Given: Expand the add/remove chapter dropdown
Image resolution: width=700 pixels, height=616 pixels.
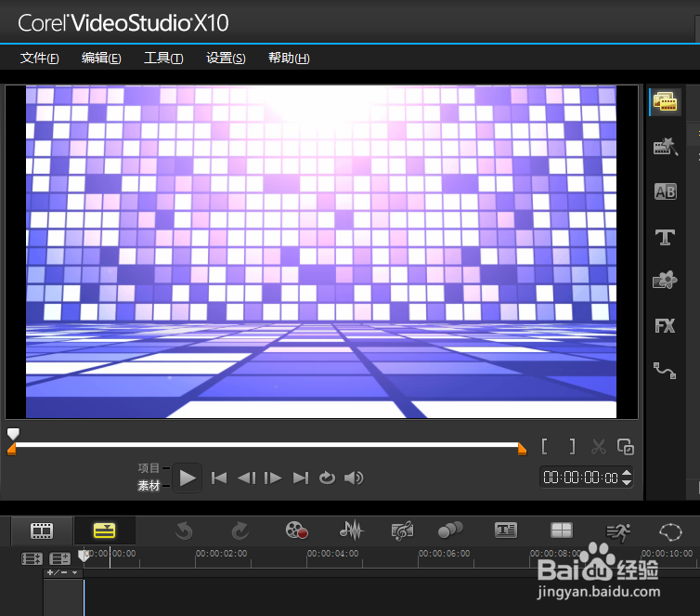Looking at the screenshot, I should tap(62, 572).
